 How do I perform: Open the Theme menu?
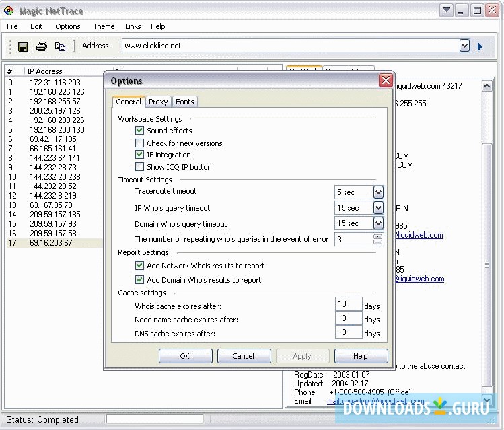[x=104, y=26]
